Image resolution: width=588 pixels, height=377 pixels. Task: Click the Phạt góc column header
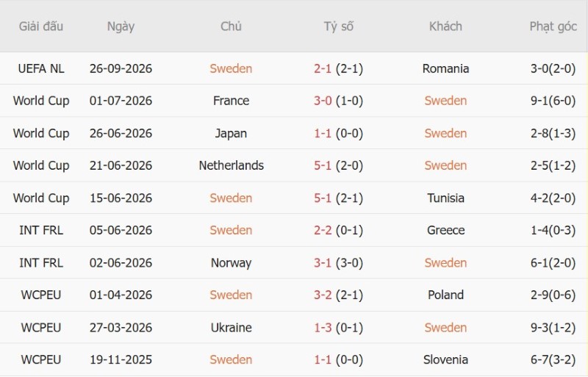click(553, 26)
